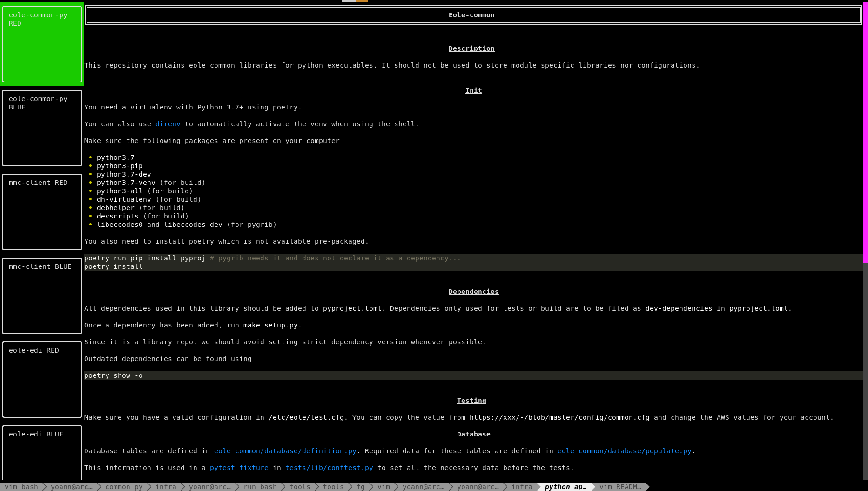
Task: Click the /etc/eole/test.cfg path
Action: (x=306, y=417)
